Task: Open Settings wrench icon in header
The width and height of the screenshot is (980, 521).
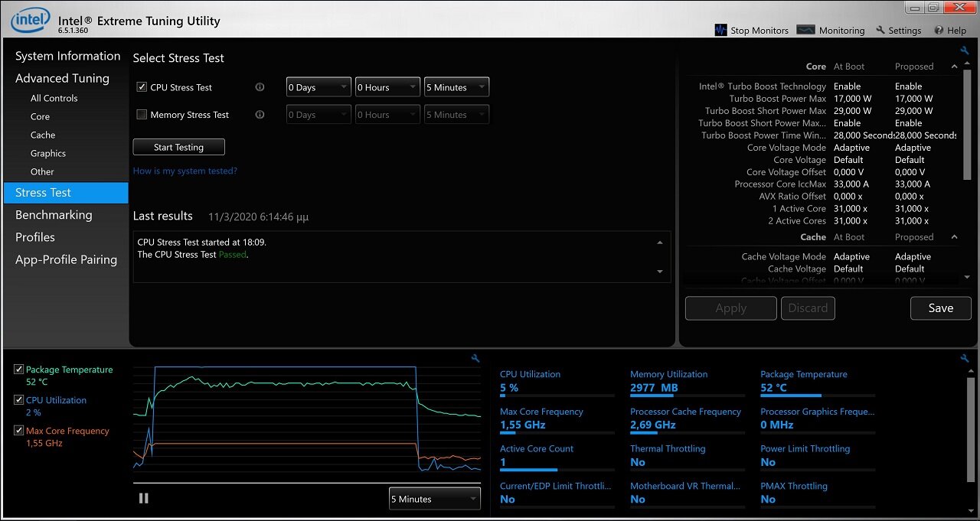Action: point(880,31)
